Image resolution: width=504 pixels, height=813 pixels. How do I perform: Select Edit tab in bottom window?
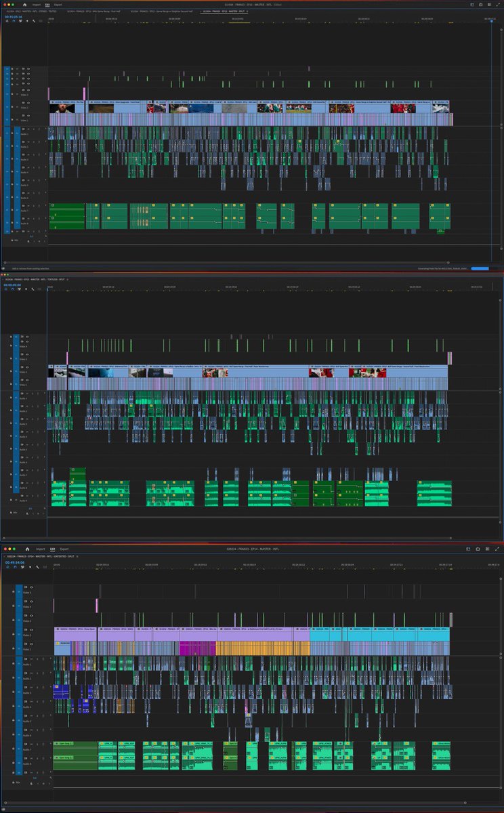click(52, 549)
